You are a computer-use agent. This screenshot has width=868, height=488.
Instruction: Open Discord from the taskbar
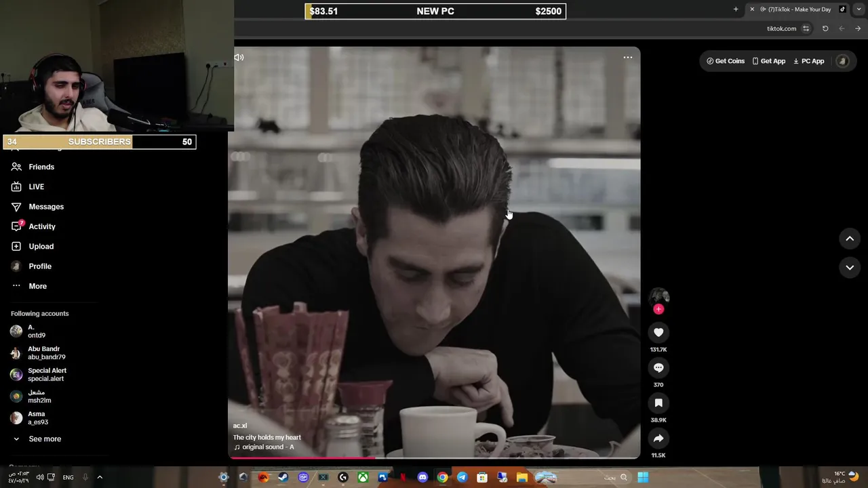422,477
